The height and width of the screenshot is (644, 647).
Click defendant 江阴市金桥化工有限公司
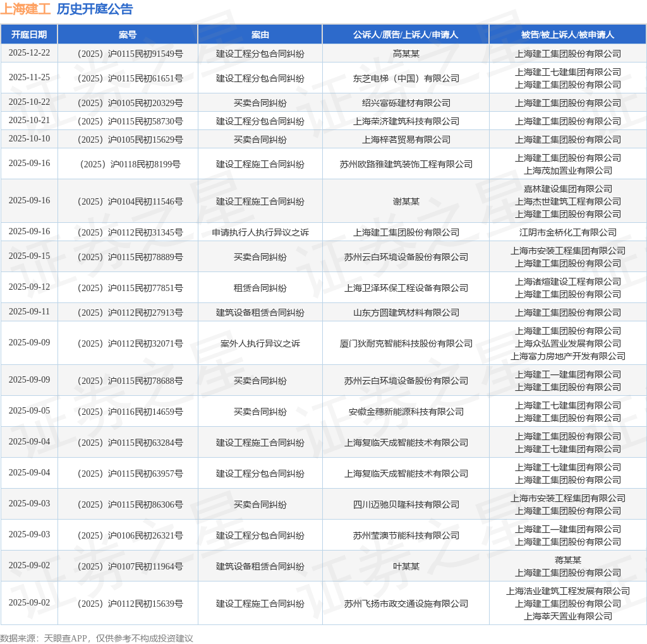tap(568, 232)
